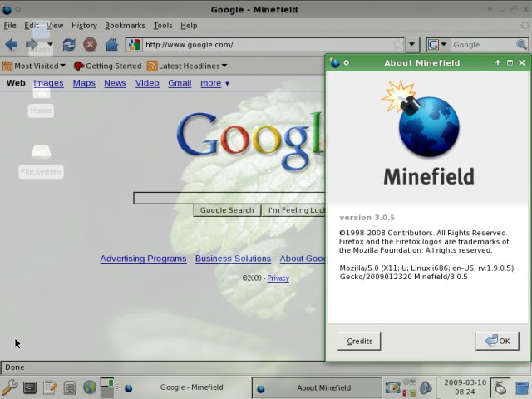The height and width of the screenshot is (399, 532).
Task: Open the Edit menu
Action: (x=32, y=26)
